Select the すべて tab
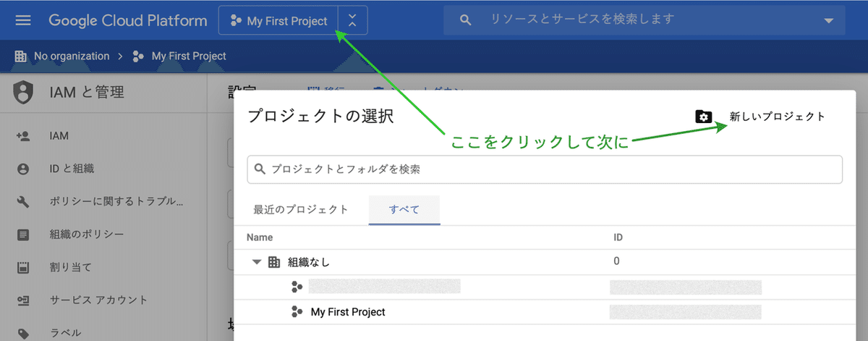 404,210
